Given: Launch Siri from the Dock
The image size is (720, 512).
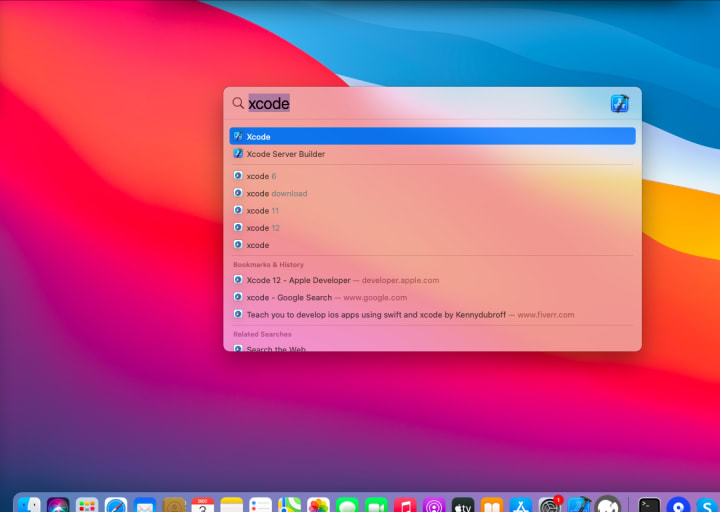Looking at the screenshot, I should [x=58, y=505].
